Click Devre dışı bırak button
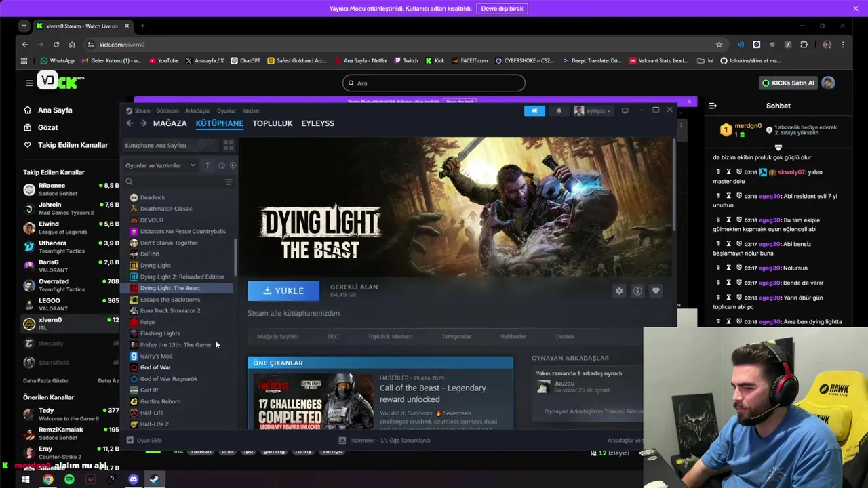This screenshot has height=488, width=868. click(x=502, y=9)
